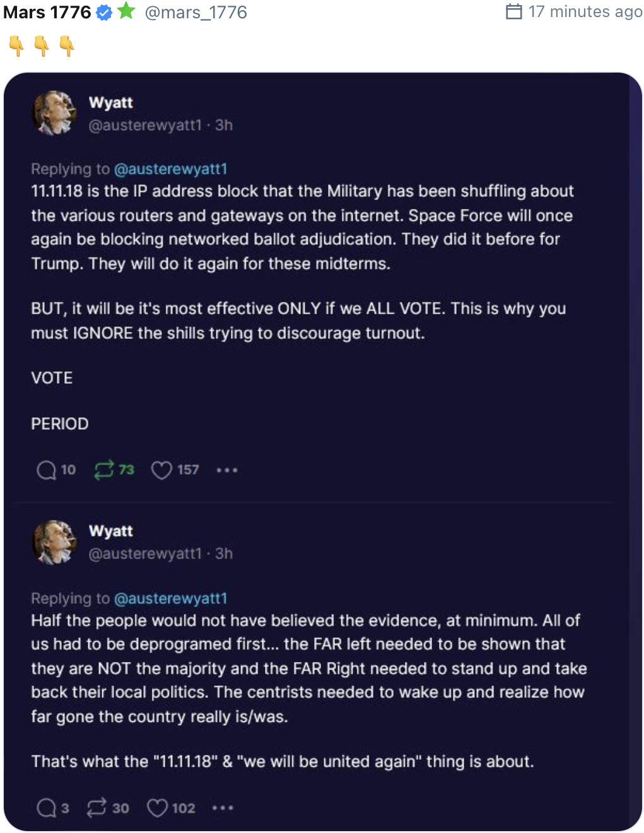Viewport: 644px width, 833px height.
Task: Open Wyatt's avatar on the second post
Action: pyautogui.click(x=54, y=542)
